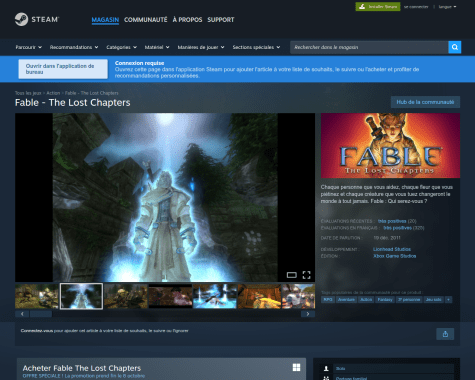
Task: Select seventh thumbnail with armored characters
Action: click(298, 296)
